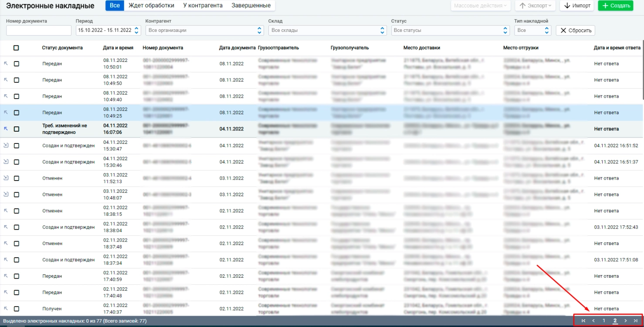644x327 pixels.
Task: Click the green Создать button
Action: (x=616, y=6)
